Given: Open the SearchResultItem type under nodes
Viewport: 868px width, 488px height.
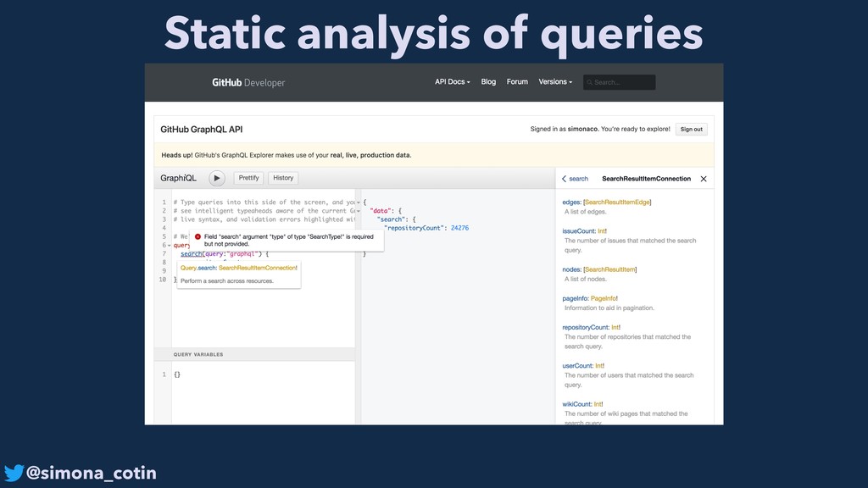Looking at the screenshot, I should pyautogui.click(x=609, y=269).
